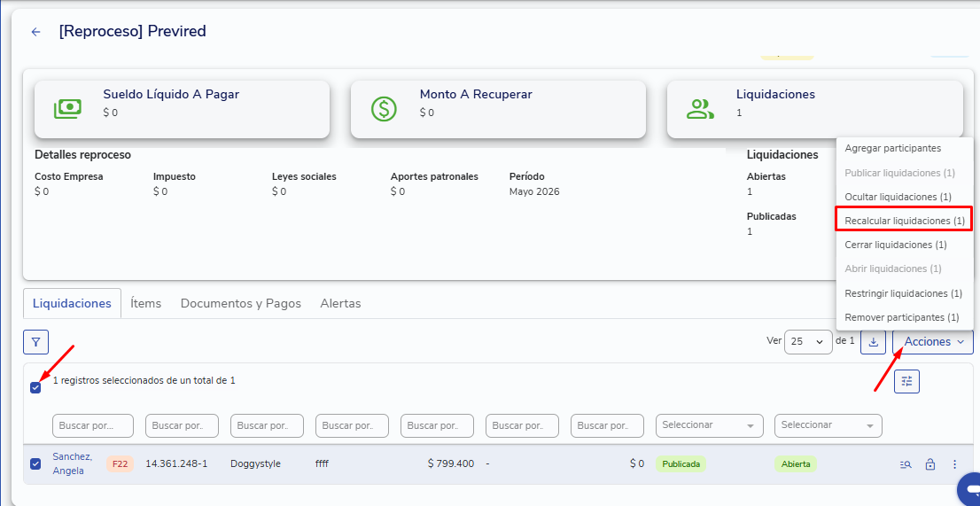The width and height of the screenshot is (980, 506).
Task: Click the Mayo 2026 period value
Action: (x=534, y=191)
